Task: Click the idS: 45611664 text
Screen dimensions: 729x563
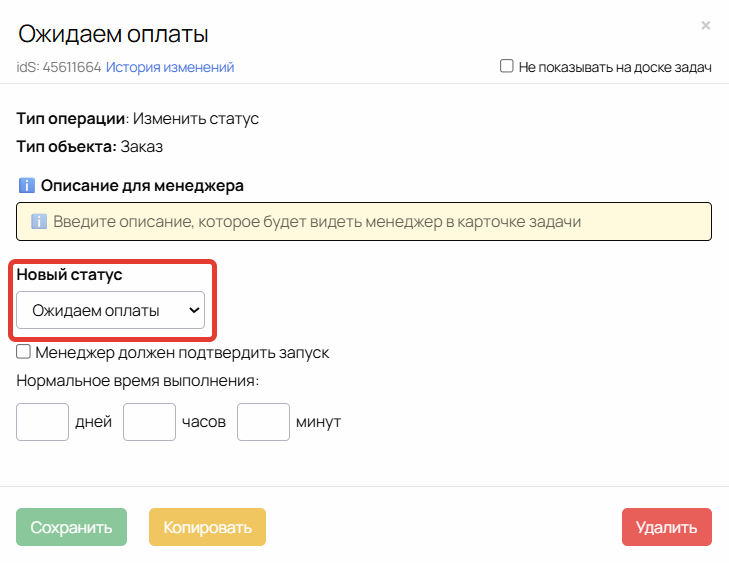Action: point(59,67)
